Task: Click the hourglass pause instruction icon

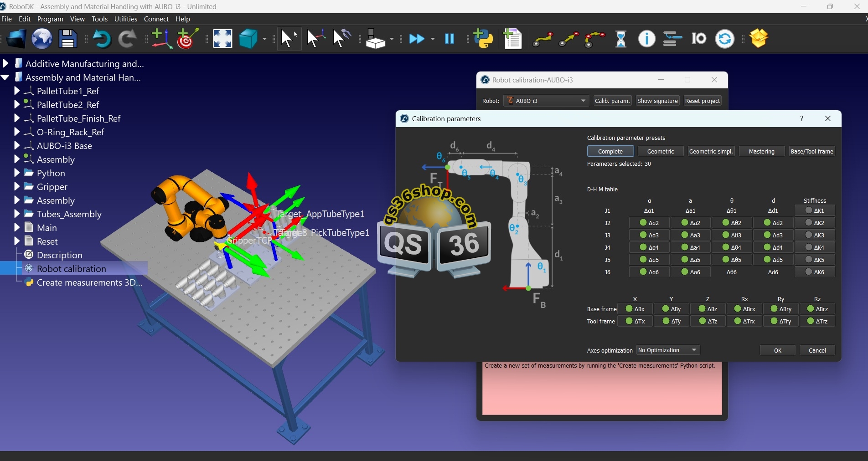Action: point(621,39)
